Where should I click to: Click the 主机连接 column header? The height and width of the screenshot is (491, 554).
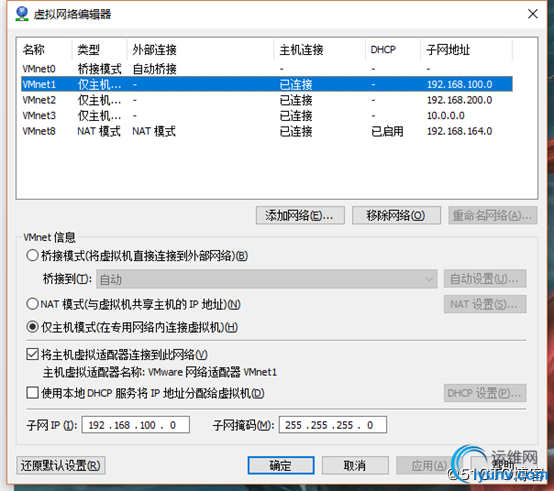(320, 49)
